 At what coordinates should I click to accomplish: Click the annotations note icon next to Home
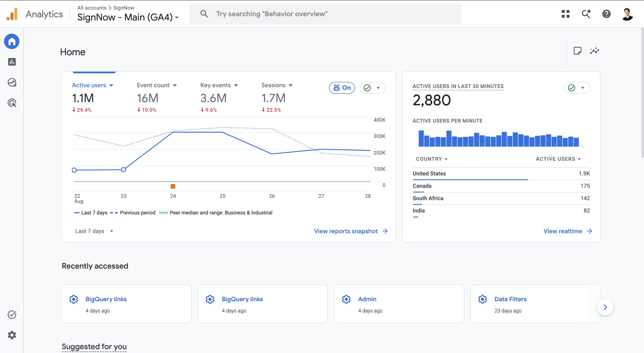pyautogui.click(x=578, y=51)
